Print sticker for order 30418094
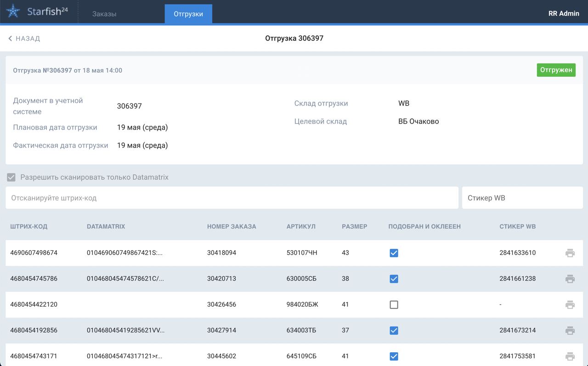Viewport: 588px width, 366px height. click(x=570, y=253)
